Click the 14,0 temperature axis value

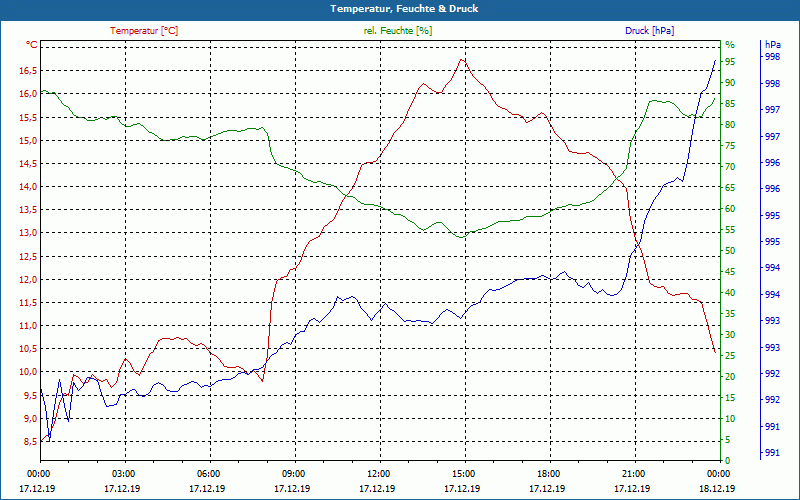(x=28, y=187)
